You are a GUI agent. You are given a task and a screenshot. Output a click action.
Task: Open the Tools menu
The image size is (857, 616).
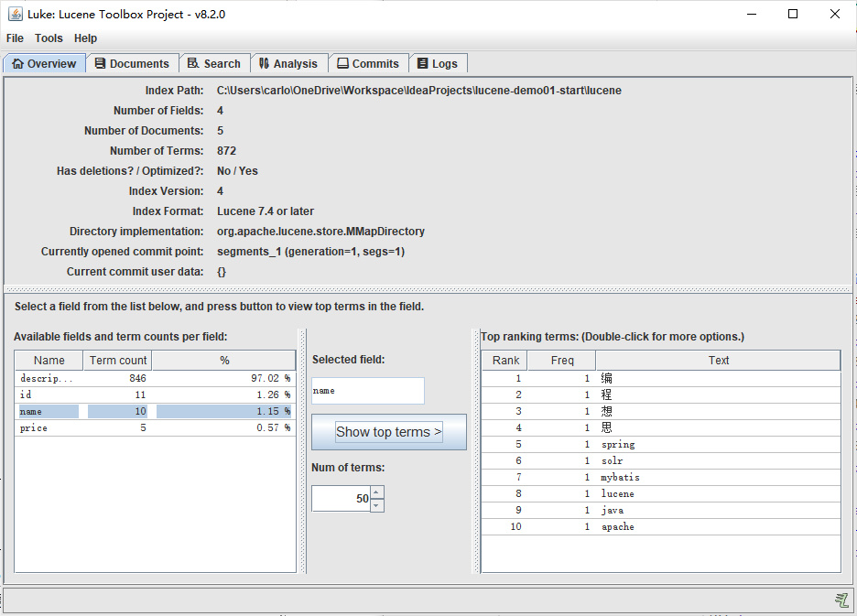[x=49, y=38]
